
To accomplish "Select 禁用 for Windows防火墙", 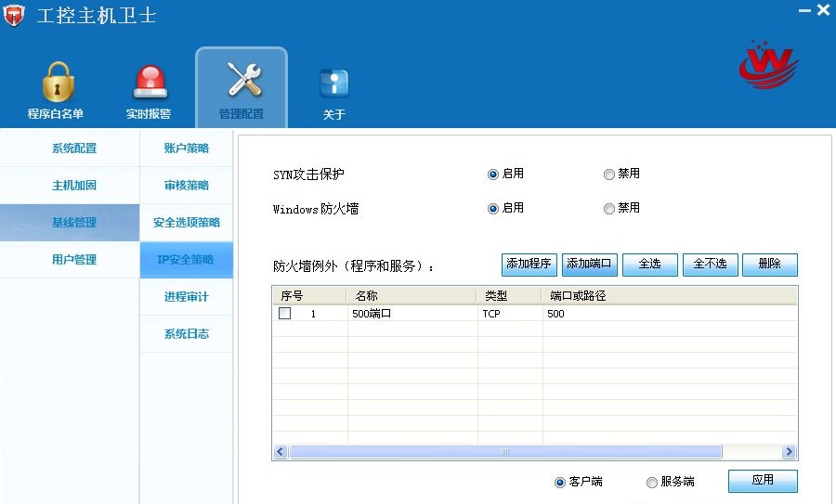I will point(609,209).
